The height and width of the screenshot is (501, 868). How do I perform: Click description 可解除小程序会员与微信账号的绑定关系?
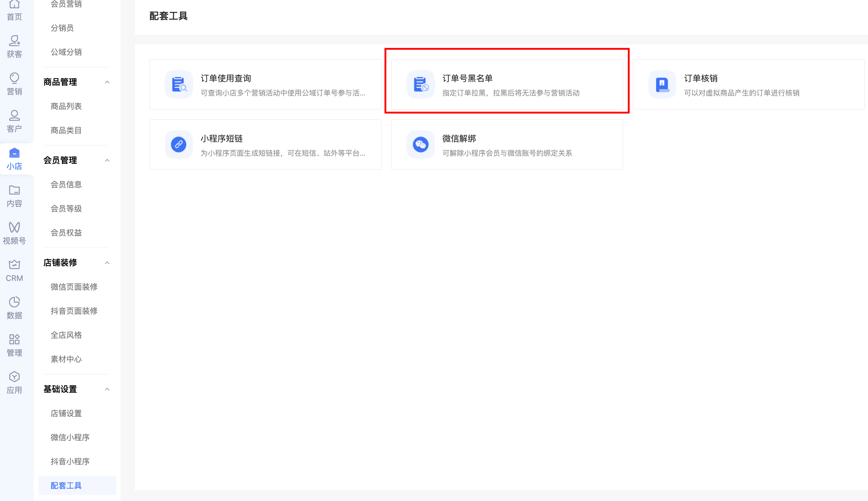(x=507, y=153)
